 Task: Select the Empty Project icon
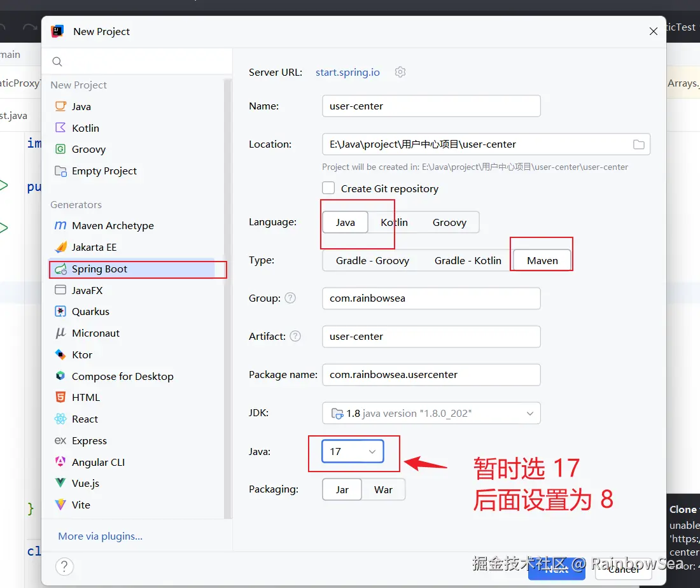click(x=60, y=171)
